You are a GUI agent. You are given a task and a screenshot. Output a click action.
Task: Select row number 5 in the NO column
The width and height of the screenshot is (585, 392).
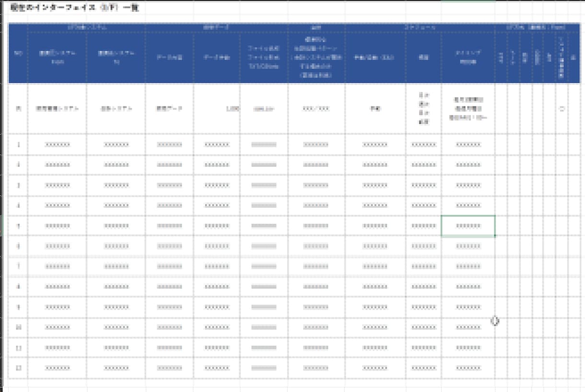pyautogui.click(x=18, y=226)
